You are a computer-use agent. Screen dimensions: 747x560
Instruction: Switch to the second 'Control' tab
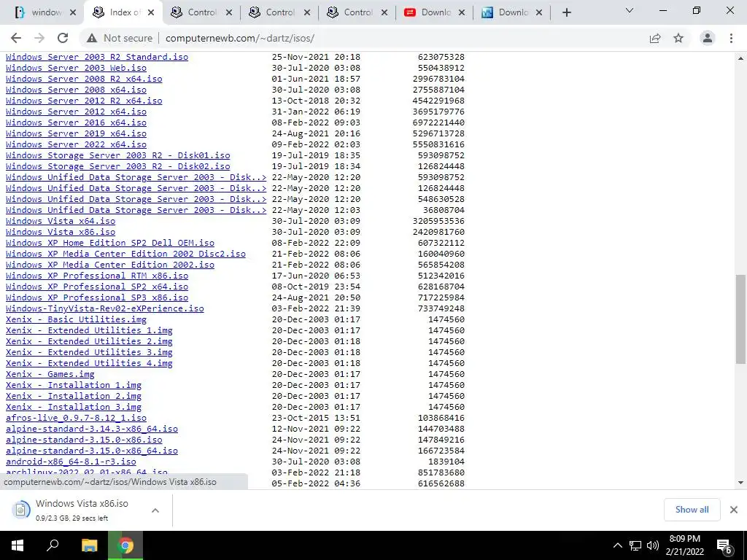[279, 13]
